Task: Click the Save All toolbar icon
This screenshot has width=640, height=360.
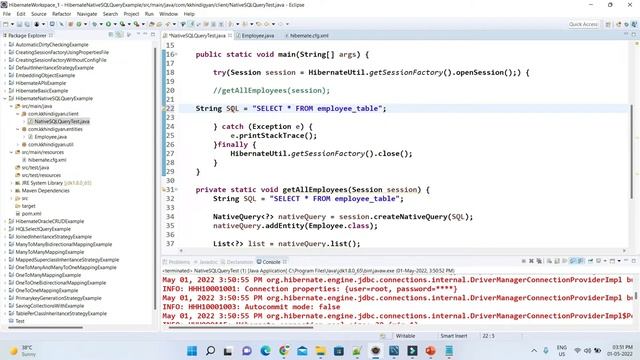Action: (x=27, y=24)
